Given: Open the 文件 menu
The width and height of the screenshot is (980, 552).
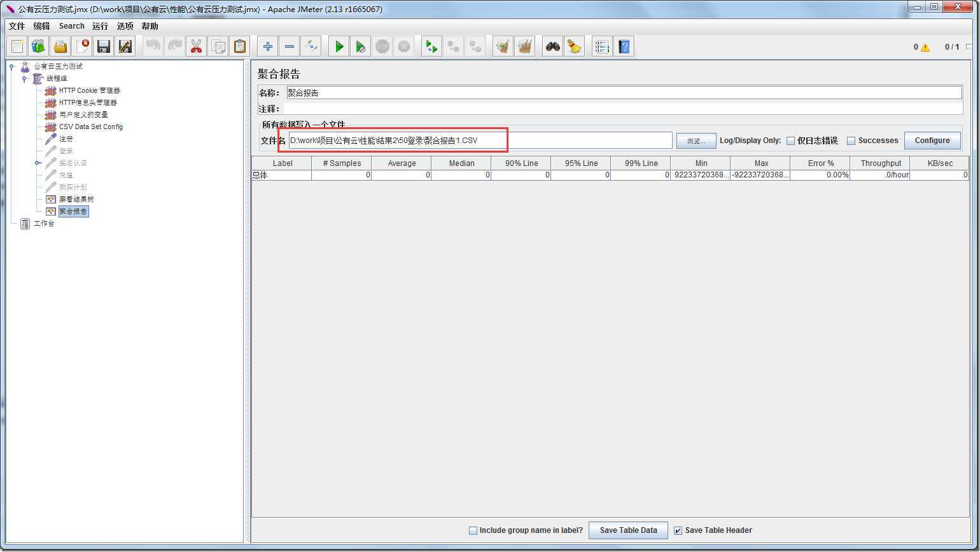Looking at the screenshot, I should click(17, 26).
